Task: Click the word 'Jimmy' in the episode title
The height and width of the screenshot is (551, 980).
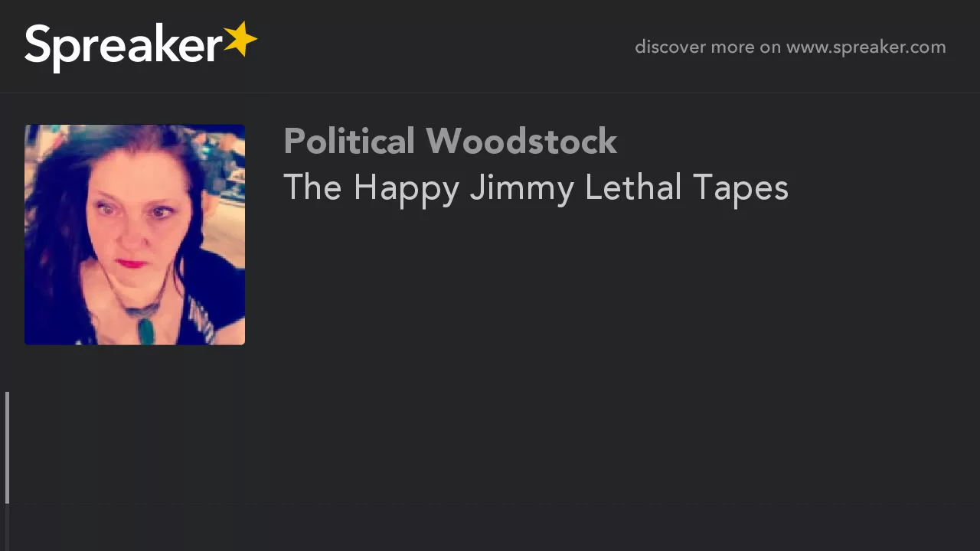Action: (522, 189)
